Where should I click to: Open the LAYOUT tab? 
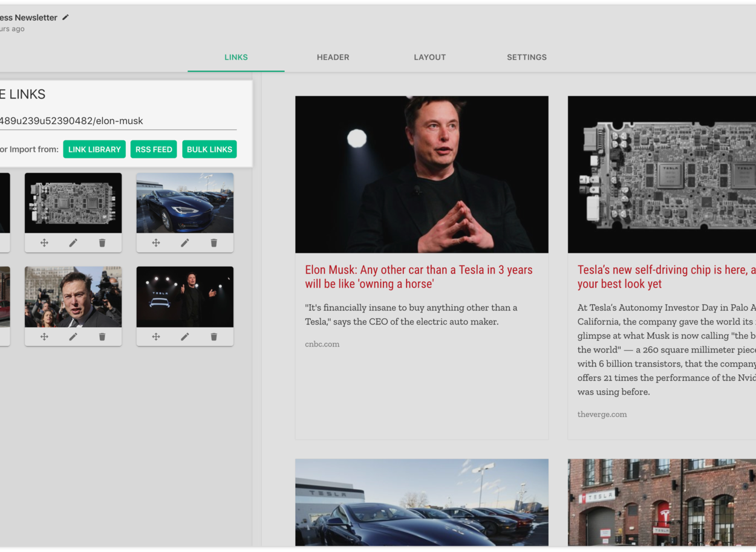[x=430, y=57]
